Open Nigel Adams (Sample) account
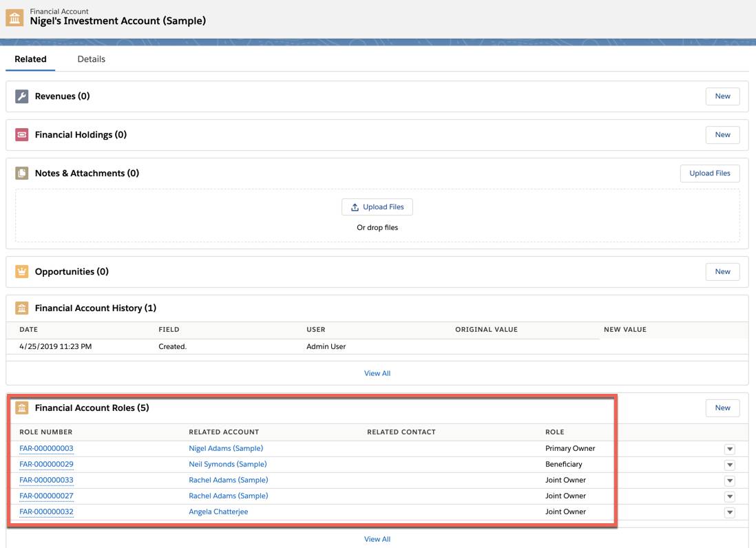This screenshot has height=548, width=756. point(226,448)
